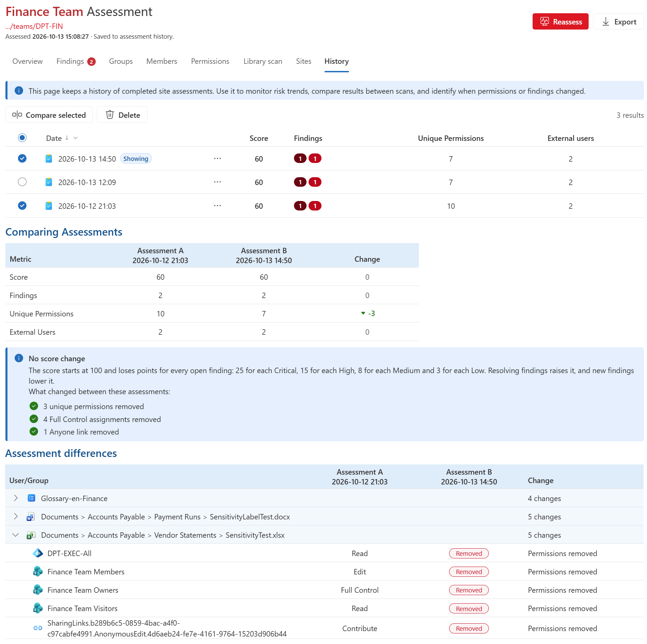Click the Finance Team Visitors SharePoint icon

click(x=38, y=608)
